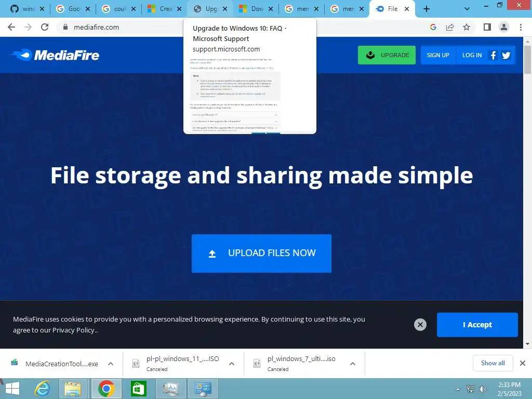The height and width of the screenshot is (399, 532).
Task: Click the Chrome taskbar icon
Action: [106, 389]
